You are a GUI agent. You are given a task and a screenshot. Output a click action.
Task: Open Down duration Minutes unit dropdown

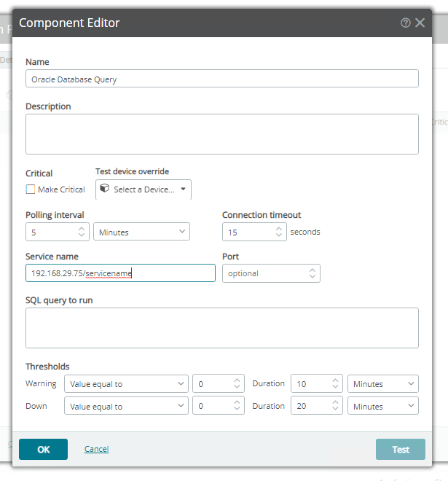click(x=383, y=406)
